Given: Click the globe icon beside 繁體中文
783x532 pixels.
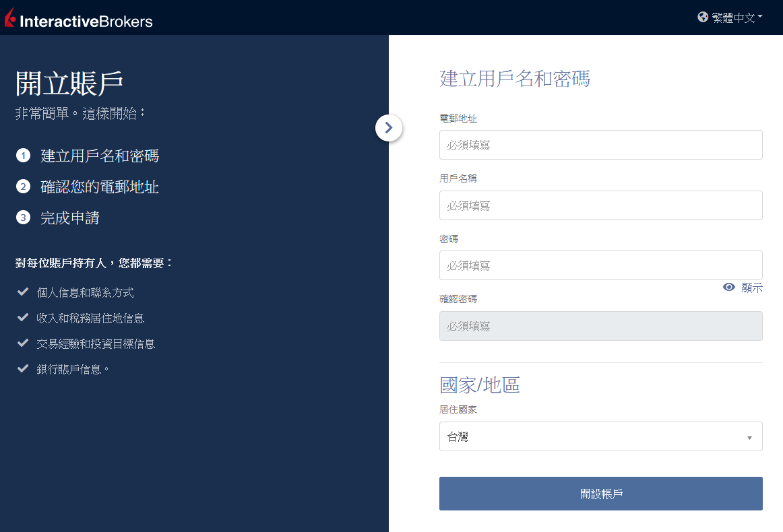Looking at the screenshot, I should point(703,17).
